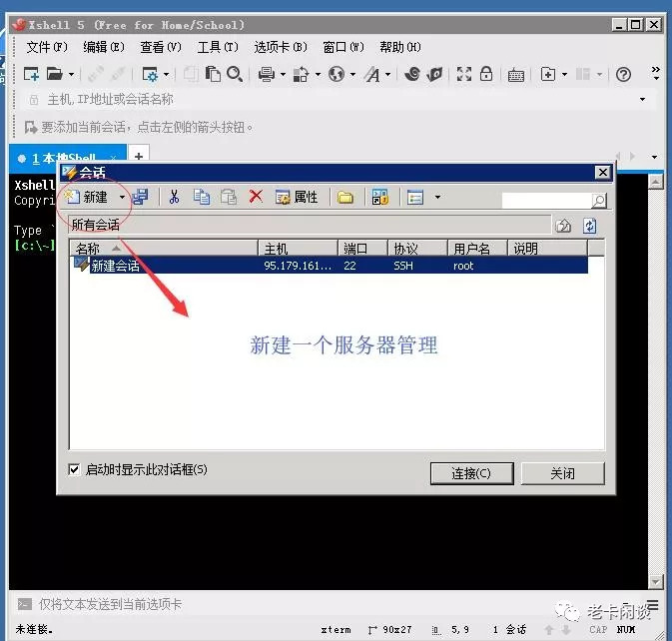Sort by 端口 column header
Image resolution: width=672 pixels, height=641 pixels.
tap(363, 248)
